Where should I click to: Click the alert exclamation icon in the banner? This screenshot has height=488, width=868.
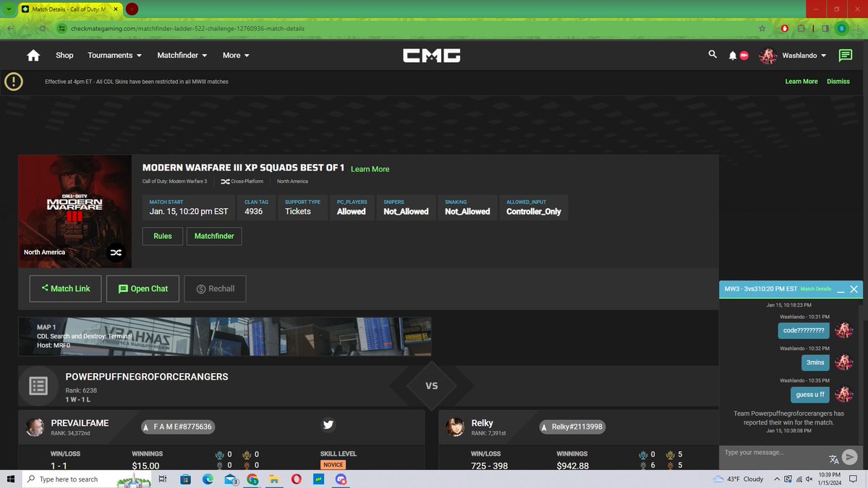click(x=14, y=82)
